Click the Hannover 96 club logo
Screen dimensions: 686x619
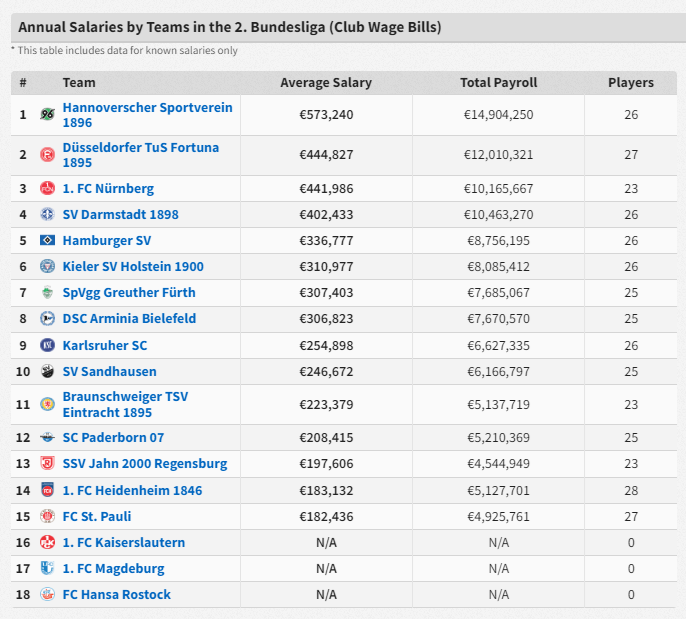coord(47,115)
